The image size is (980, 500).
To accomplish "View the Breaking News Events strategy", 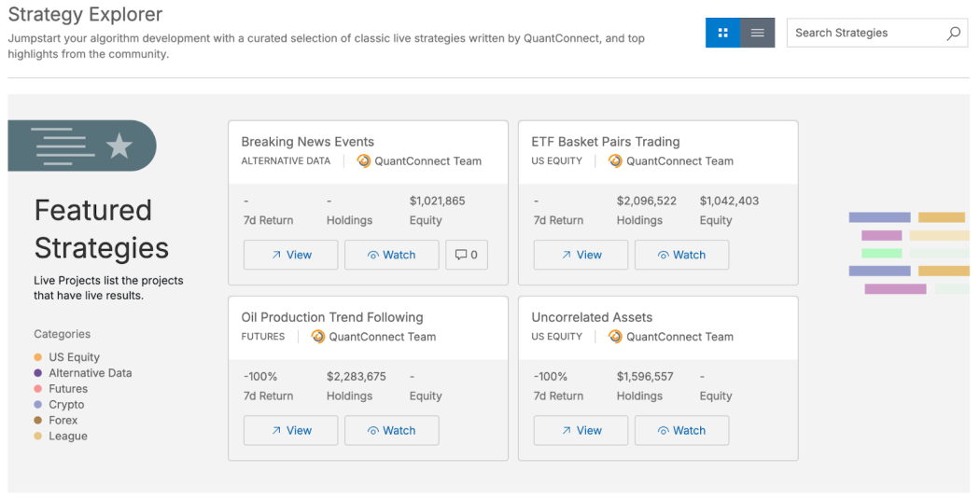I will coord(290,255).
